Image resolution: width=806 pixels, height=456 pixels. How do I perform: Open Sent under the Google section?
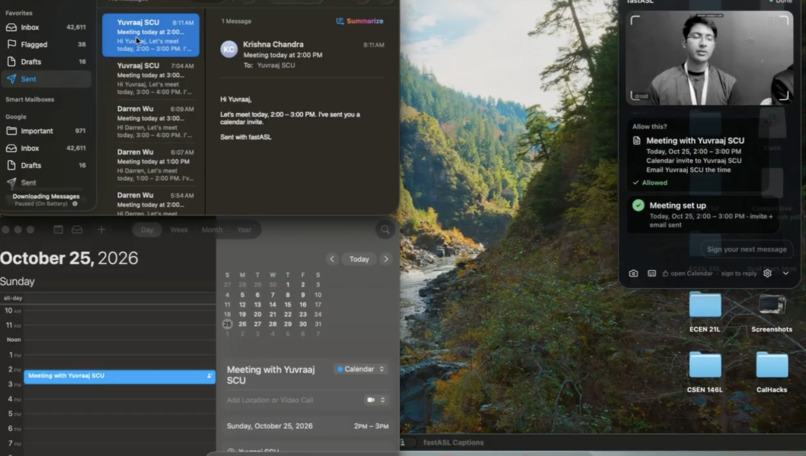coord(46,183)
